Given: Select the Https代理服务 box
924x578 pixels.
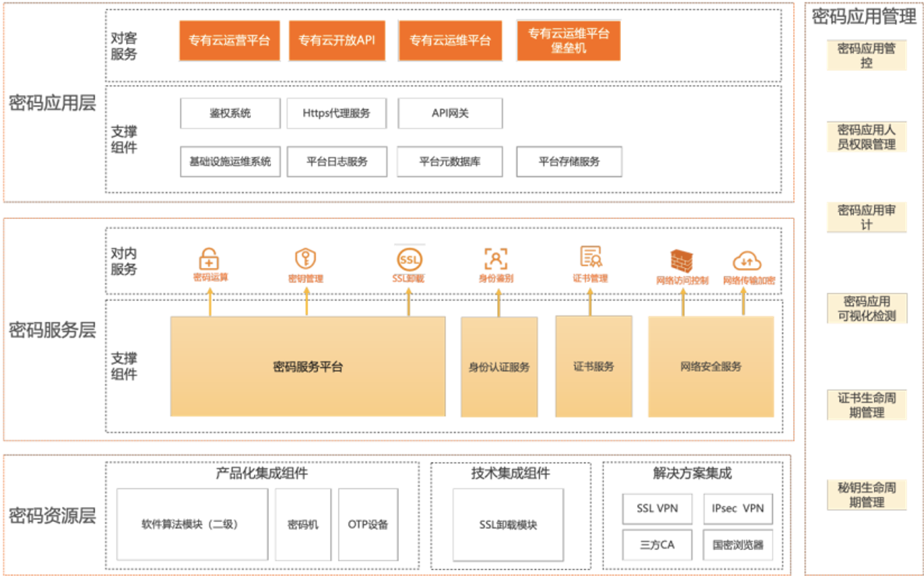Looking at the screenshot, I should (337, 113).
